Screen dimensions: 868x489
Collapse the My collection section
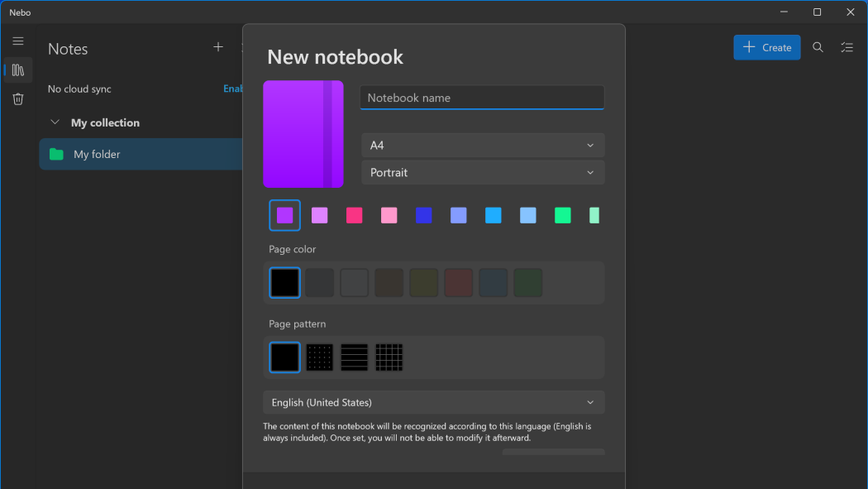[55, 122]
